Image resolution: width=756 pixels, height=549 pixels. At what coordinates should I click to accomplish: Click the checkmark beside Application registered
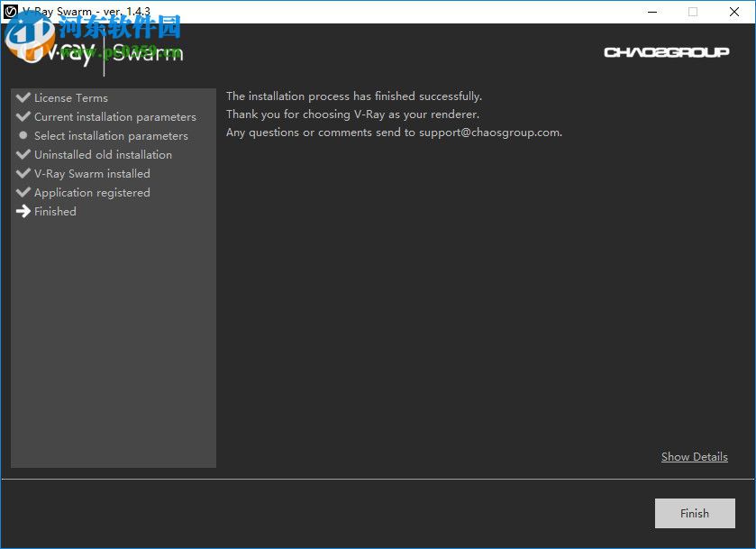pyautogui.click(x=22, y=192)
